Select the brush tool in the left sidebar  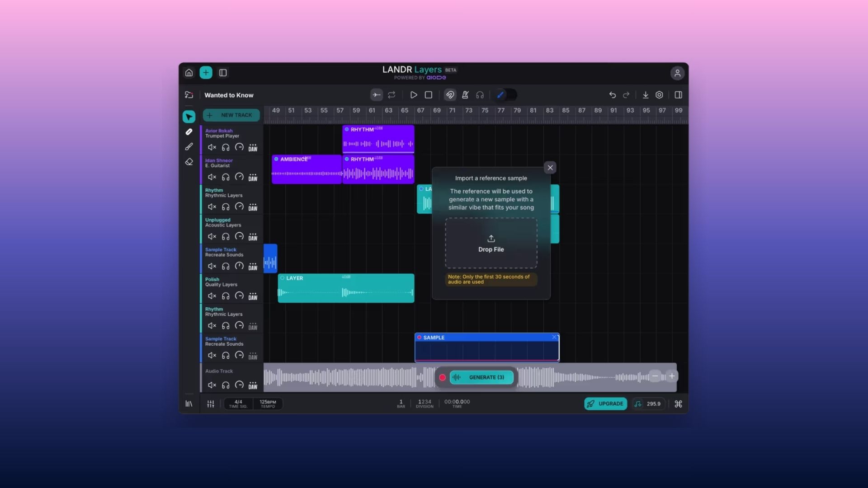[189, 146]
